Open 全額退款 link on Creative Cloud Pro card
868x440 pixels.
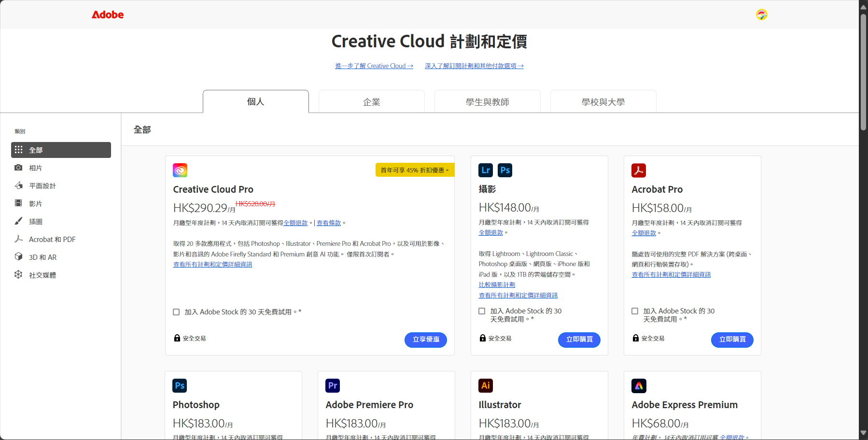(295, 223)
